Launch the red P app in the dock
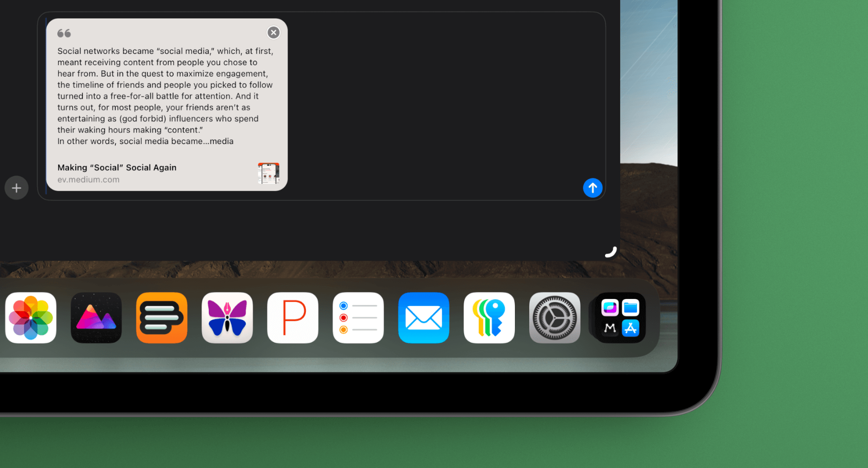This screenshot has width=868, height=468. point(293,318)
